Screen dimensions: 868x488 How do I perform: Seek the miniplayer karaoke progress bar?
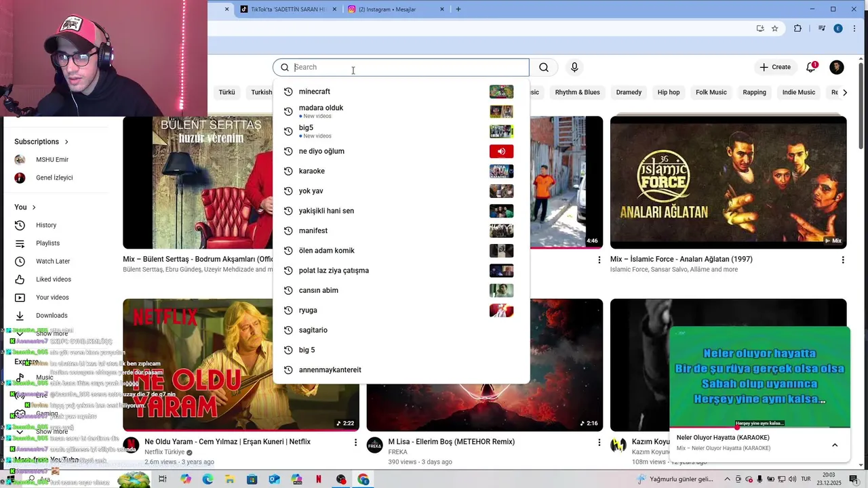point(759,428)
